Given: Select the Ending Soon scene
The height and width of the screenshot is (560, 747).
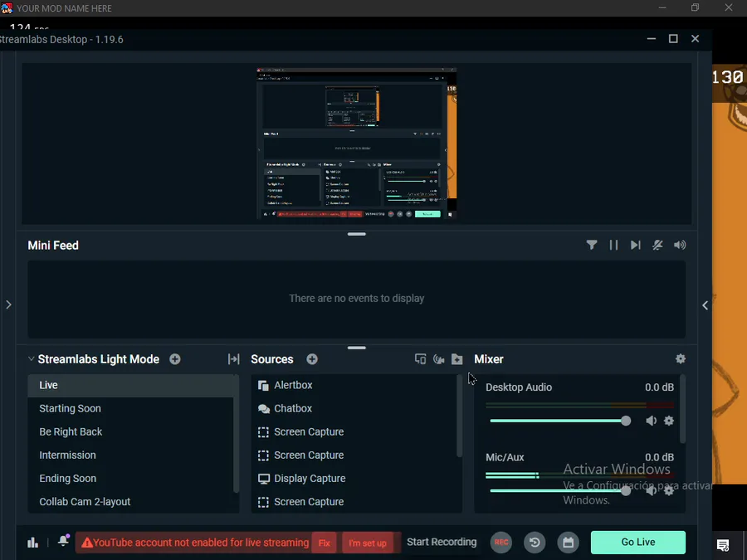Looking at the screenshot, I should pyautogui.click(x=130, y=479).
